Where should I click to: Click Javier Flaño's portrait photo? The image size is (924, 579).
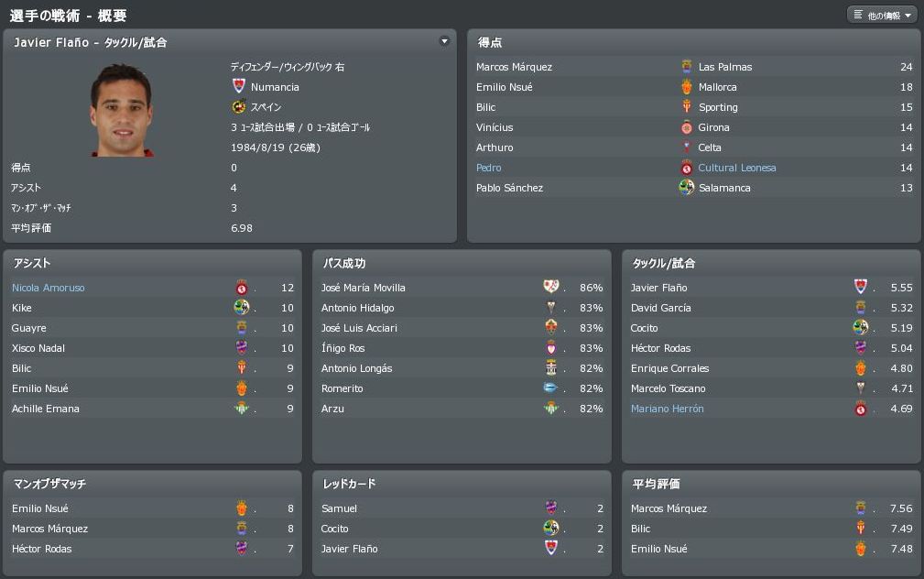122,110
